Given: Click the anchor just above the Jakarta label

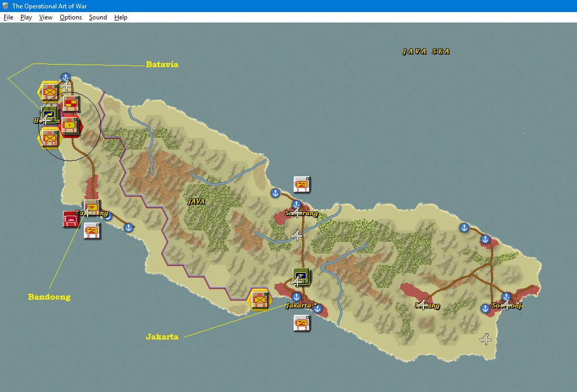Looking at the screenshot, I should pos(296,296).
